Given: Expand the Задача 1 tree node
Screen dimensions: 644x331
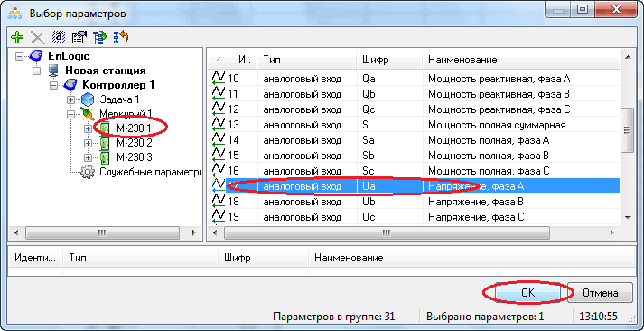Looking at the screenshot, I should [x=70, y=99].
